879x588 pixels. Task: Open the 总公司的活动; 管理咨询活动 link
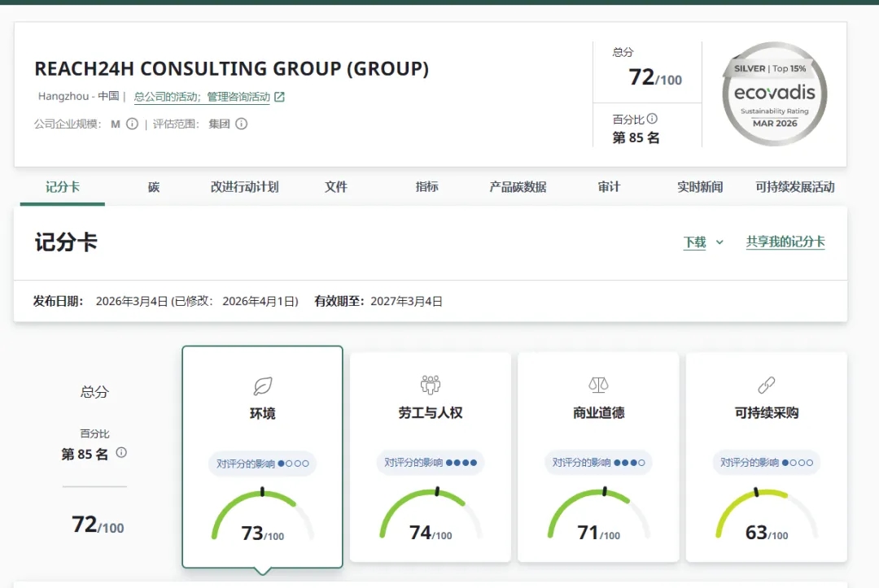(202, 97)
